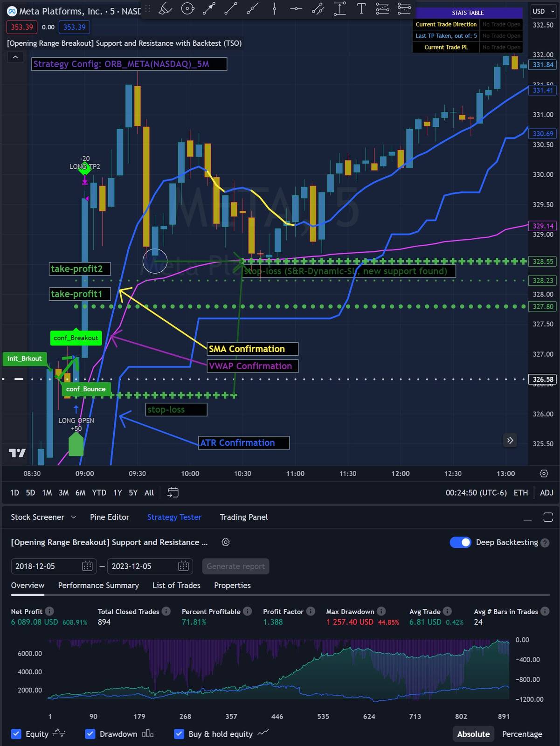The width and height of the screenshot is (560, 746).
Task: Uncheck Buy & hold equity checkbox
Action: (179, 734)
